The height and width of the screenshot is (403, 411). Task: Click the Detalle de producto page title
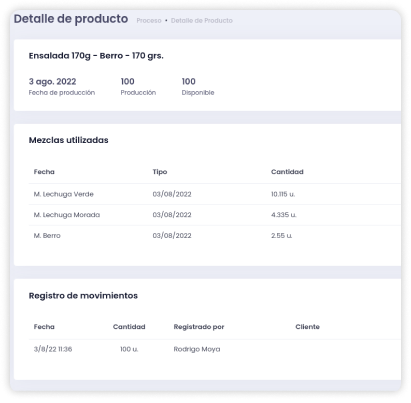click(x=71, y=19)
